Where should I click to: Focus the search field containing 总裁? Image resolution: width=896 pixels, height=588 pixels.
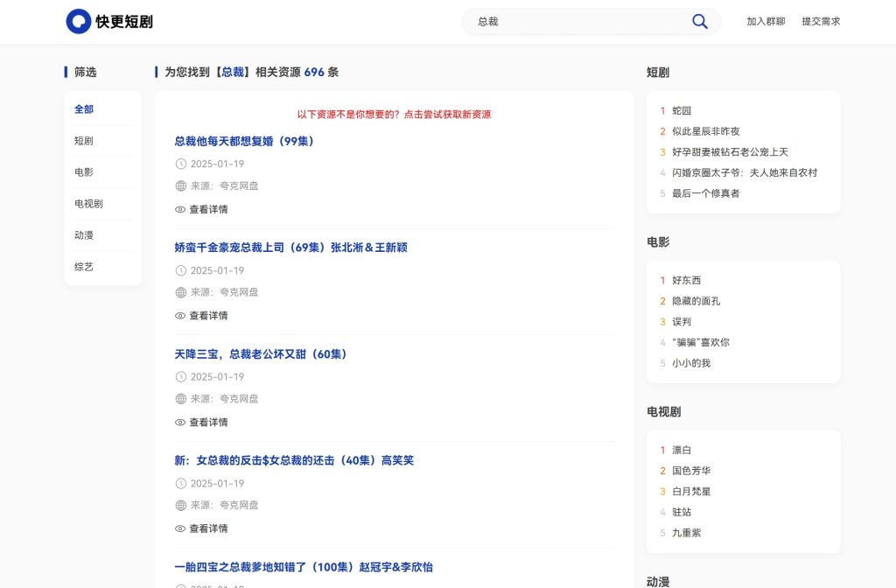click(577, 22)
